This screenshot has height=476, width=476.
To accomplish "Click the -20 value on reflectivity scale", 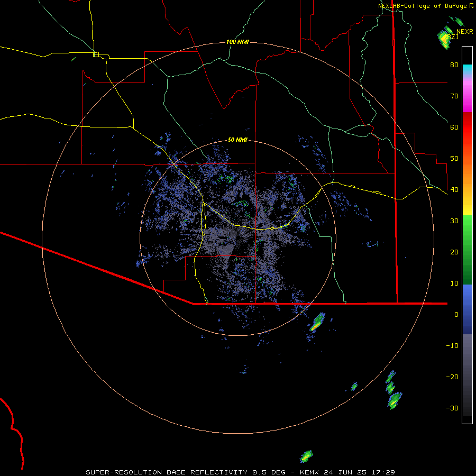I will (452, 377).
